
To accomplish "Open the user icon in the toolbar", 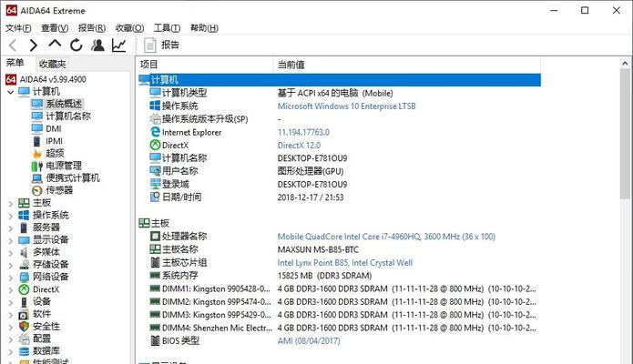I will [97, 45].
